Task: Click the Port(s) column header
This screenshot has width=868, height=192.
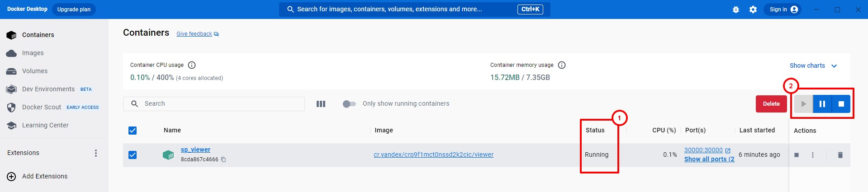Action: 695,130
